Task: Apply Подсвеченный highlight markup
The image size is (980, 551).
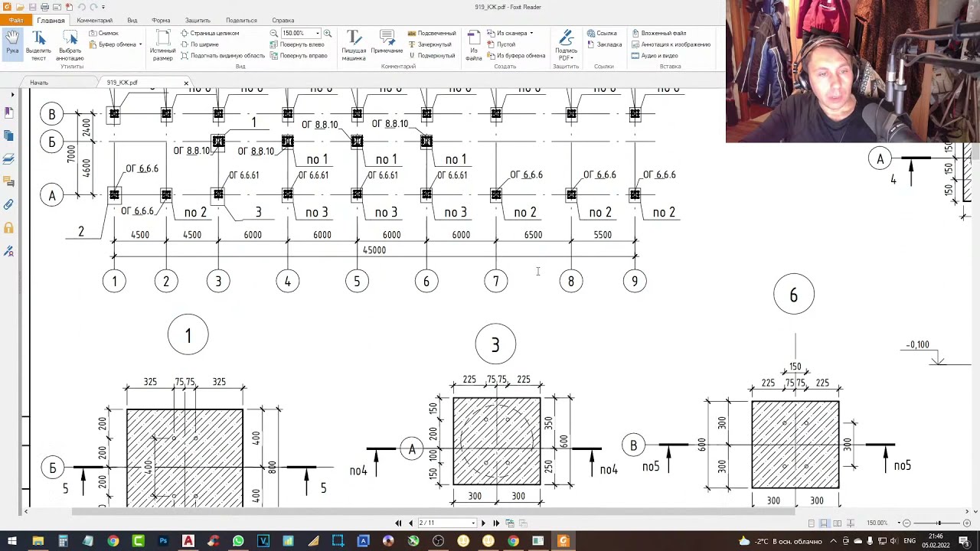Action: 432,34
